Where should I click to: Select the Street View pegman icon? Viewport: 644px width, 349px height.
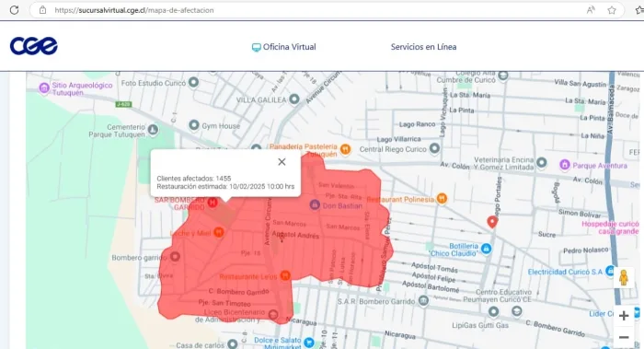tap(624, 278)
